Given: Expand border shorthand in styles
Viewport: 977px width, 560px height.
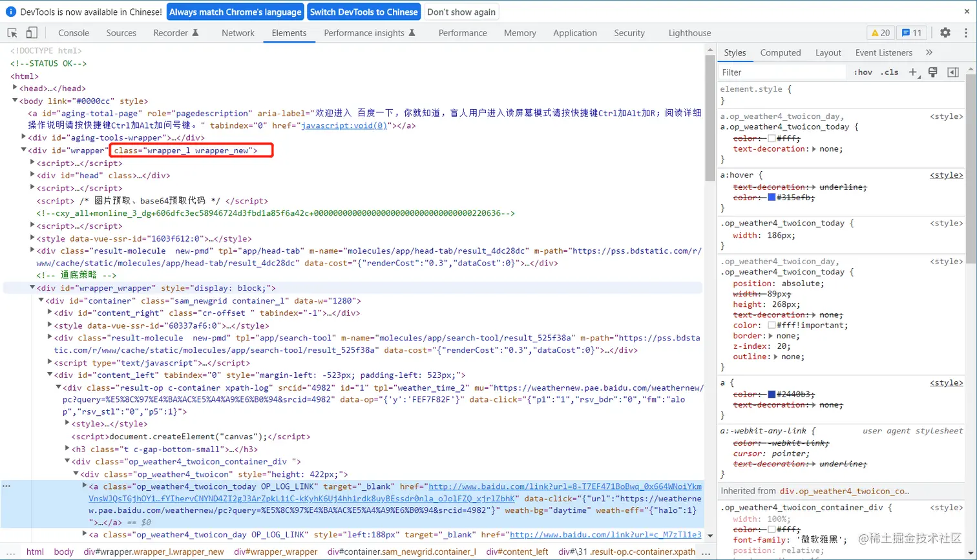Looking at the screenshot, I should (x=771, y=336).
